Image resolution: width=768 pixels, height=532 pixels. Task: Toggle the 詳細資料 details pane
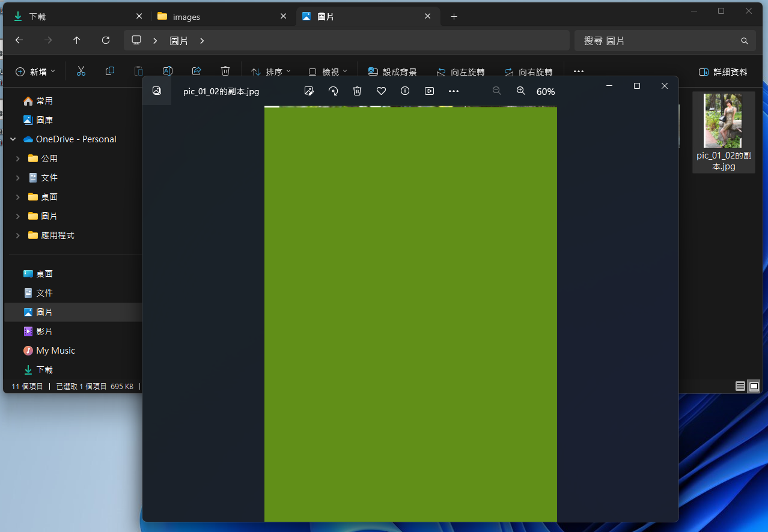point(723,72)
